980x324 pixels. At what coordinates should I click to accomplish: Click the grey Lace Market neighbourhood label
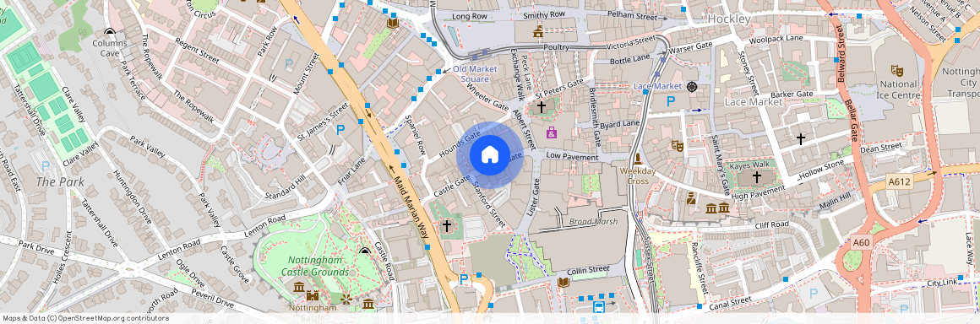(x=753, y=101)
